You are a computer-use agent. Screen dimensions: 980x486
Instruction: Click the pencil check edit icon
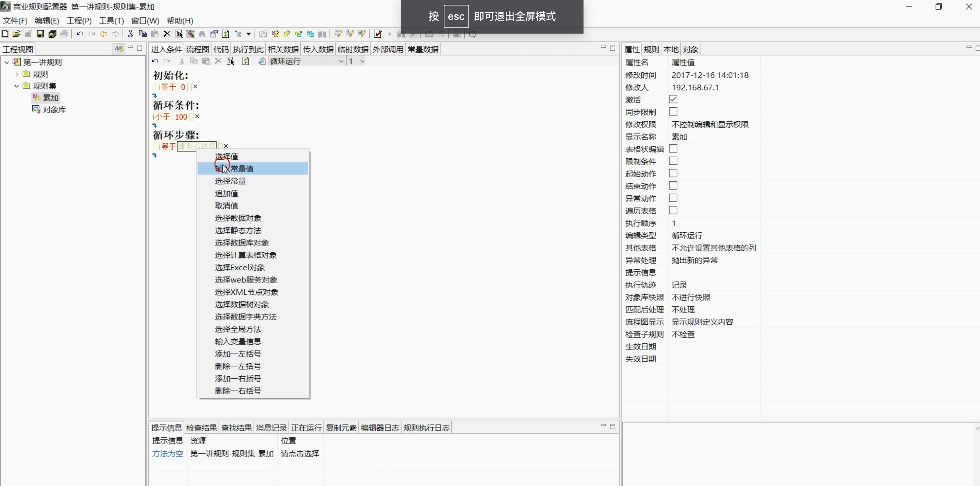coord(378,34)
